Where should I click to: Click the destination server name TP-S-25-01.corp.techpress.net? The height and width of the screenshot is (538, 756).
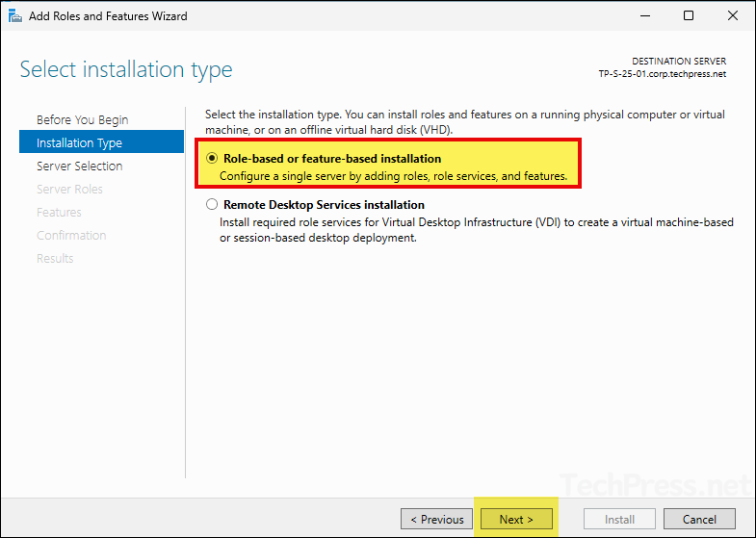click(x=662, y=74)
